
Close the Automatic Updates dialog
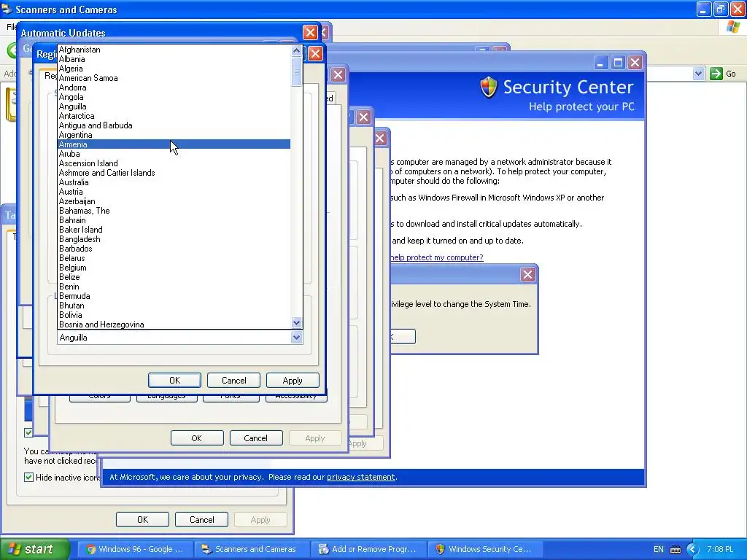click(310, 32)
